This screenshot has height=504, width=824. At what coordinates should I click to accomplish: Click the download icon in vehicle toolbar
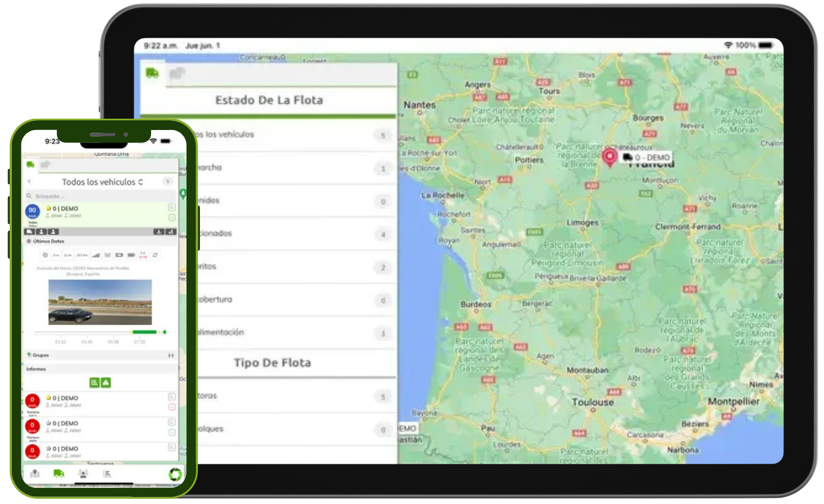pos(159,232)
